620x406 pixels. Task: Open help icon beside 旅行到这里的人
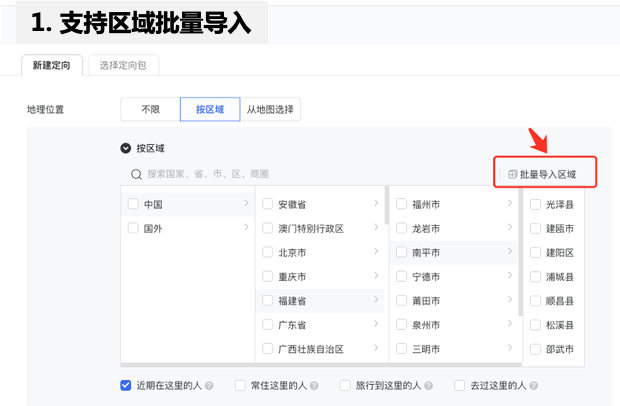pos(429,385)
